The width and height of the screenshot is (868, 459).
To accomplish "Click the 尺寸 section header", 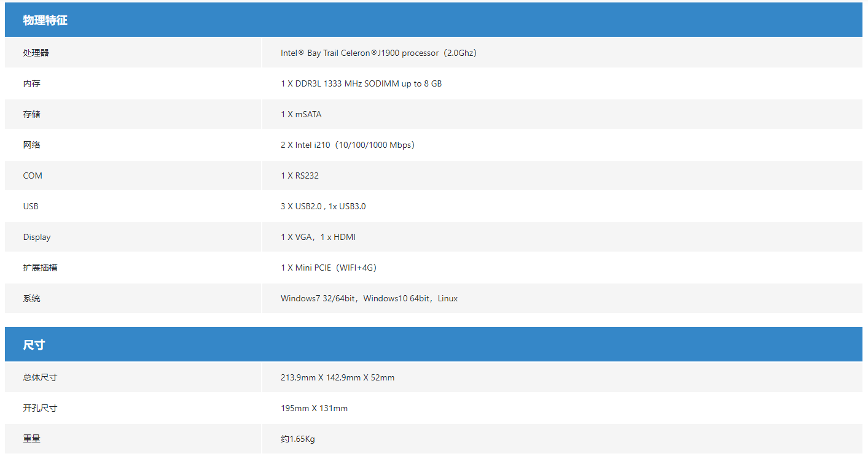I will coord(433,344).
